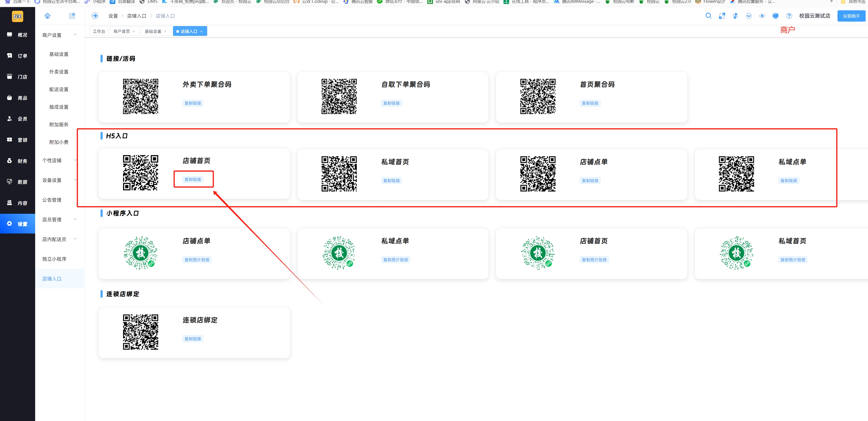Click the refresh icon in the header
This screenshot has height=421, width=868.
[x=735, y=16]
